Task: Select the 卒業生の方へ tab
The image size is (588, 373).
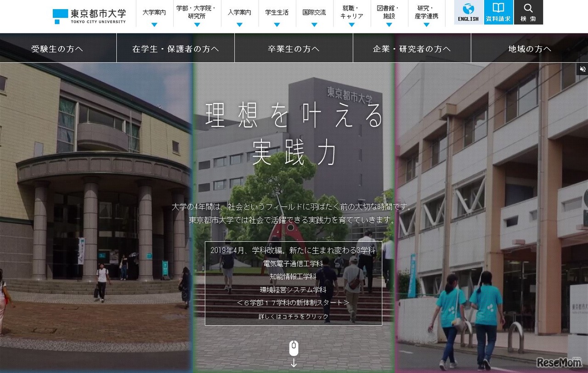Action: (x=293, y=48)
